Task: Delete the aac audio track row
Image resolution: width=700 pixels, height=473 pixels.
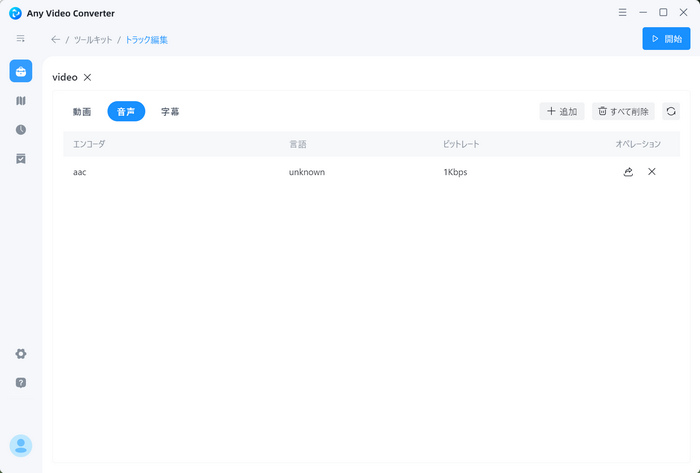Action: click(652, 172)
